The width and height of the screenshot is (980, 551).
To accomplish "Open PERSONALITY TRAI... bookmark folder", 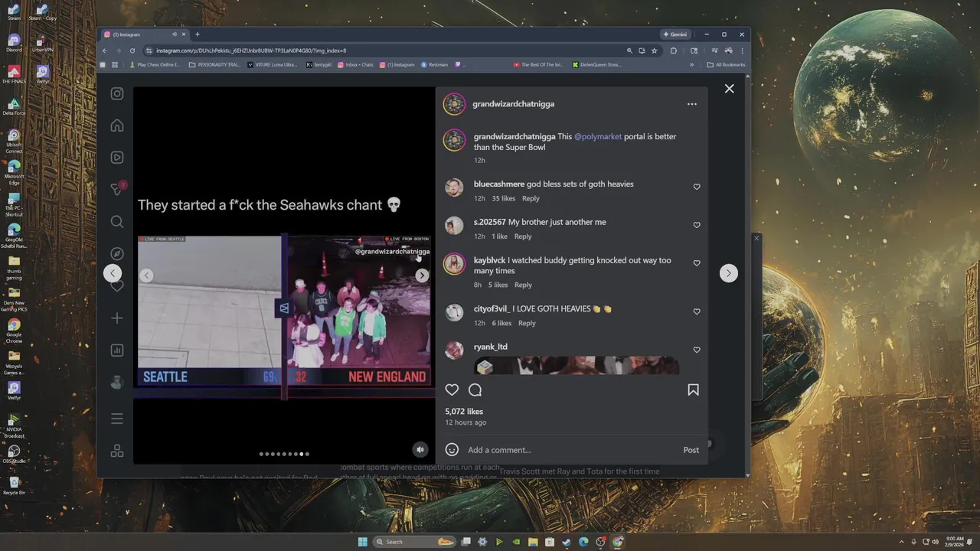I will coord(215,65).
